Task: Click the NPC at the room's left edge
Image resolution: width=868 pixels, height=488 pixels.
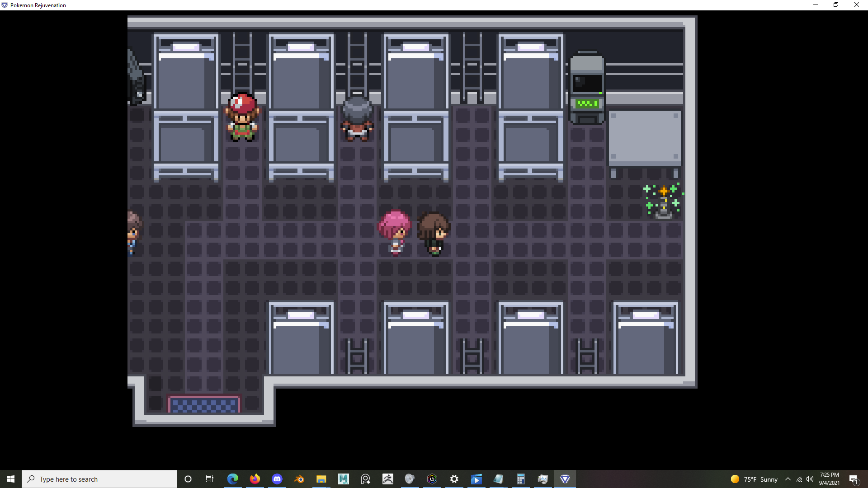Action: pos(134,233)
